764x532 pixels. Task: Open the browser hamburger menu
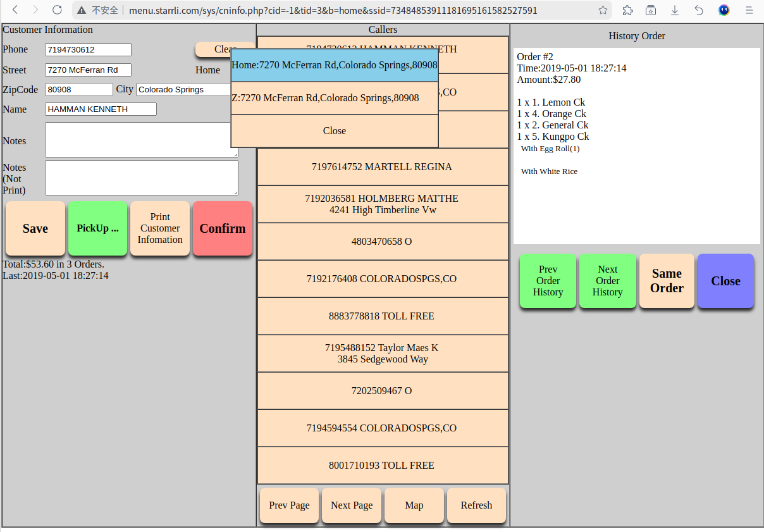point(749,10)
